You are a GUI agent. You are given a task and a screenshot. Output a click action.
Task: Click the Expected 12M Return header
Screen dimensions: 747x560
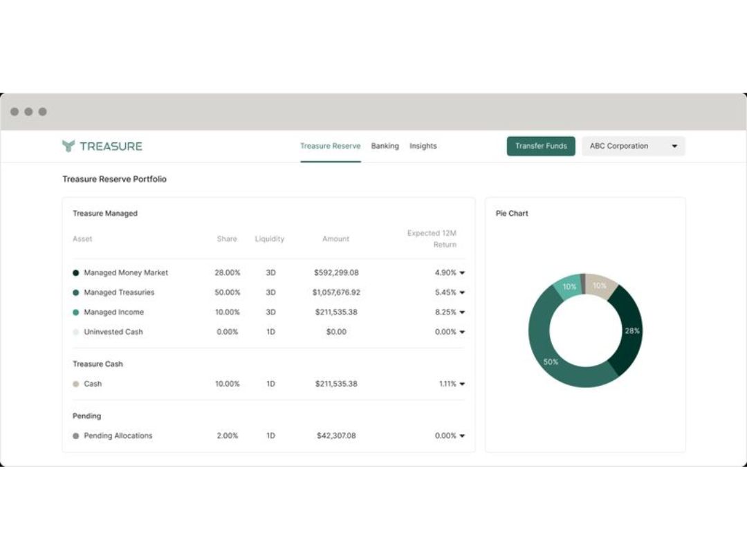[x=432, y=239]
